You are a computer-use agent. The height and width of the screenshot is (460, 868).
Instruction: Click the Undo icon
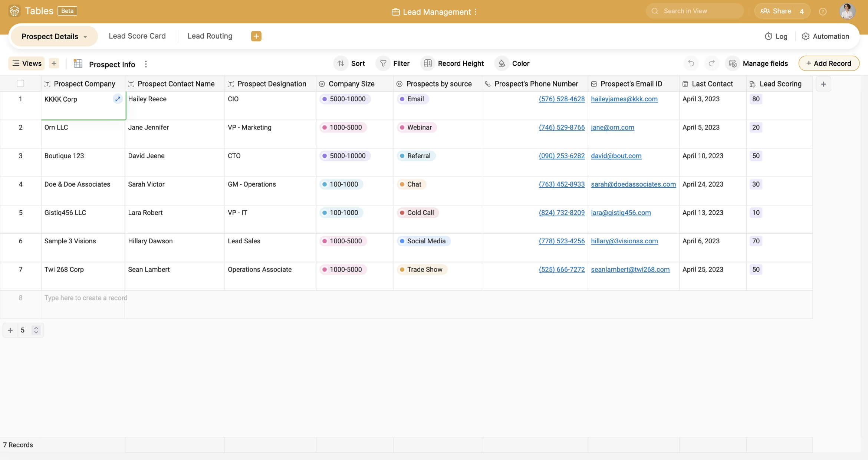coord(691,63)
